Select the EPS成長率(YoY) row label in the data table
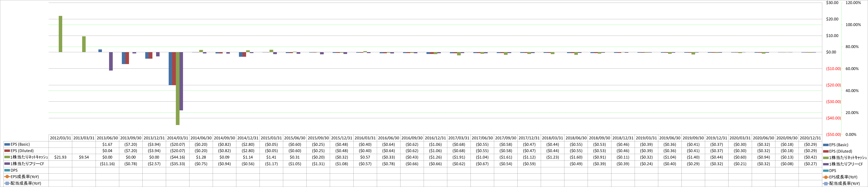This screenshot has width=868, height=187. 25,177
